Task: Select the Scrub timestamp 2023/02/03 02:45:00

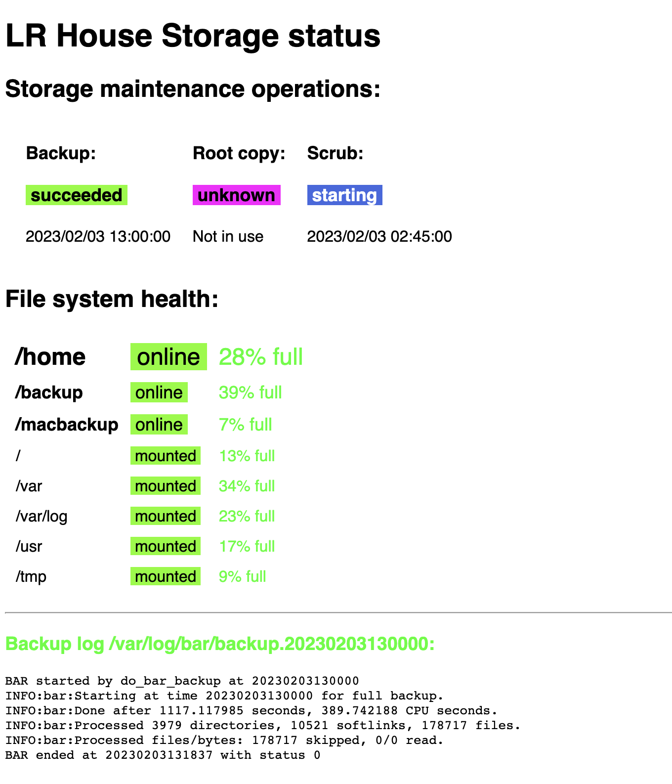Action: click(379, 236)
